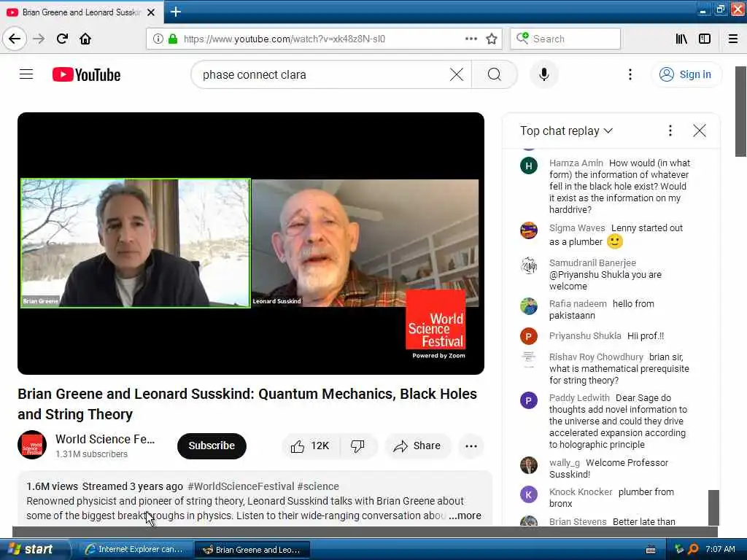The height and width of the screenshot is (560, 747).
Task: Share the video
Action: tap(417, 446)
